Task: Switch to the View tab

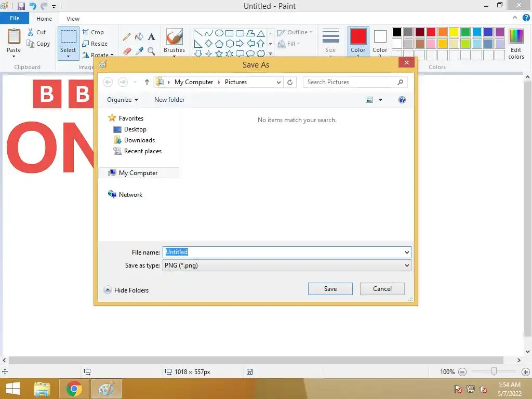Action: [x=73, y=19]
